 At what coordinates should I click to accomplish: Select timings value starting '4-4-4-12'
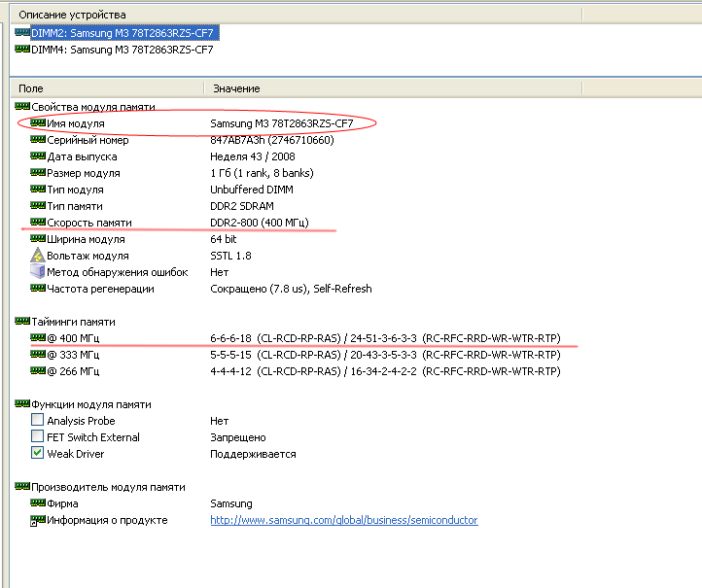click(x=385, y=371)
